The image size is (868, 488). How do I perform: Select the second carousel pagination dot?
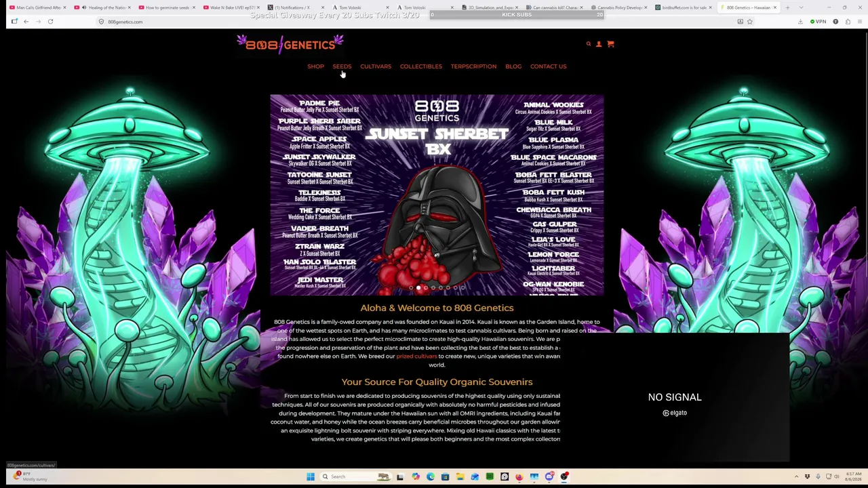pyautogui.click(x=418, y=288)
